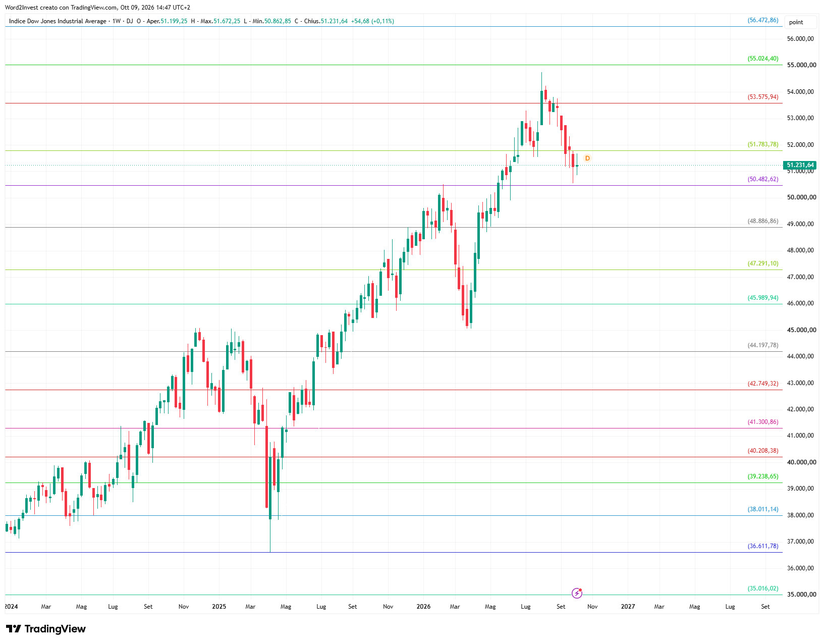Click the closing value 51.231,64 in the header
This screenshot has height=644, width=824.
(x=334, y=21)
